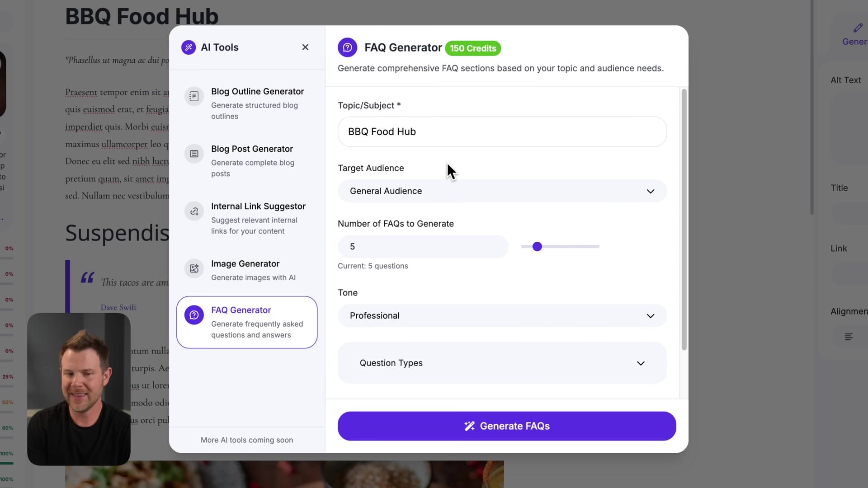Click the Internal Link Suggestor icon
Image resolution: width=868 pixels, height=488 pixels.
click(194, 211)
